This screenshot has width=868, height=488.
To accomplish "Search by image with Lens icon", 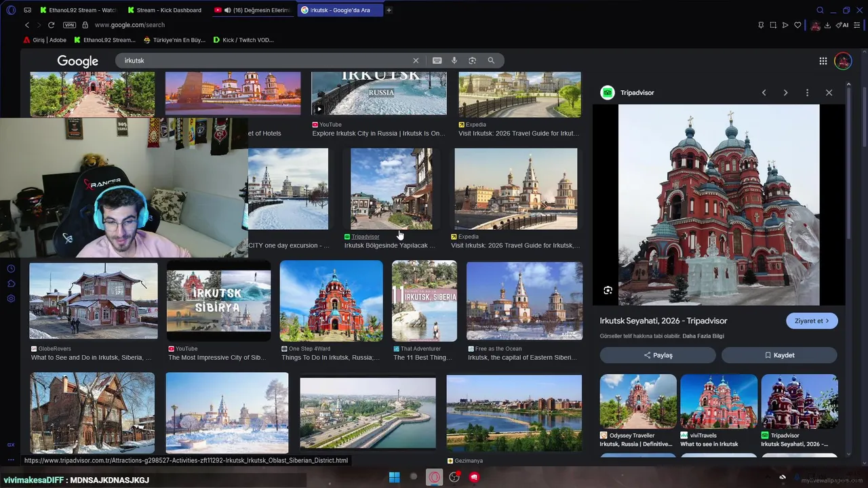I will click(473, 60).
